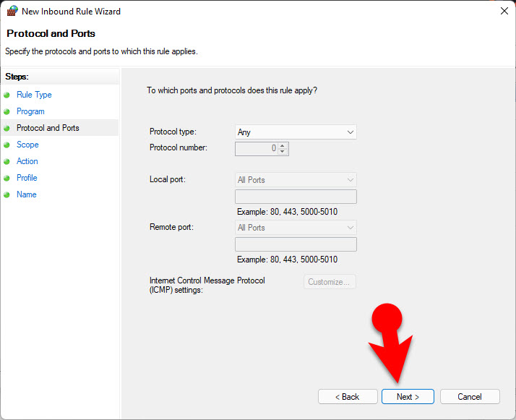Click the 'Local port:' label
Screen dimensions: 516x420
pos(168,179)
